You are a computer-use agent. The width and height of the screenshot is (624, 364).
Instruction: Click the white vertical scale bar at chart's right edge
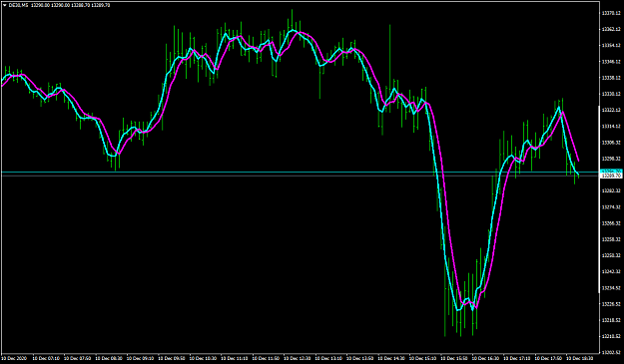(x=599, y=198)
